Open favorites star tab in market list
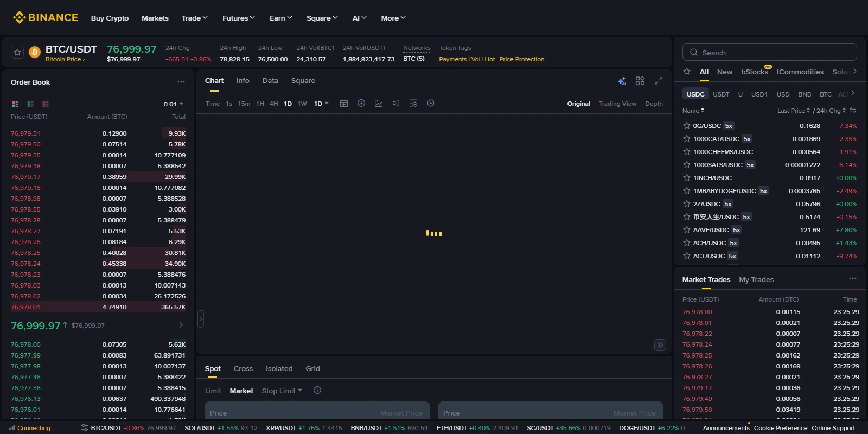868x434 pixels. coord(687,72)
